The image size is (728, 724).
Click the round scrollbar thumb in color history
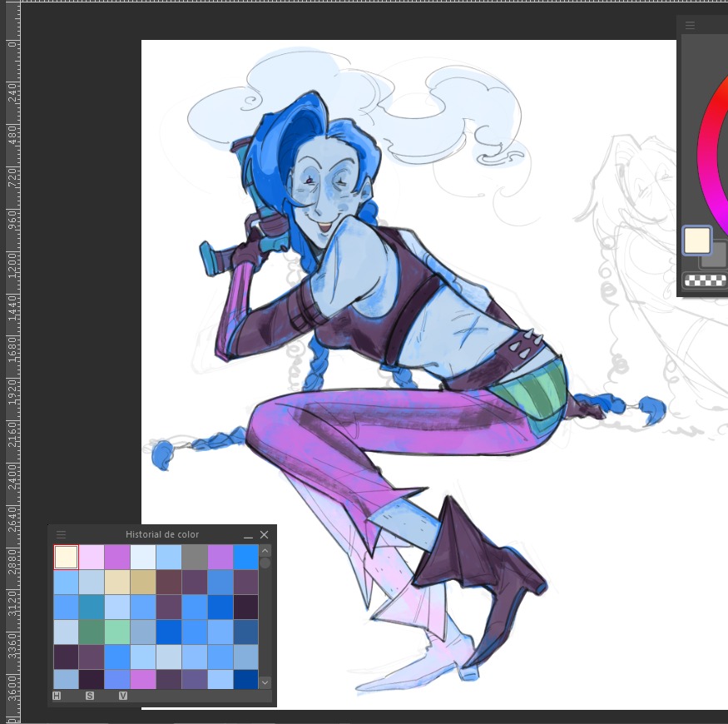click(x=265, y=563)
